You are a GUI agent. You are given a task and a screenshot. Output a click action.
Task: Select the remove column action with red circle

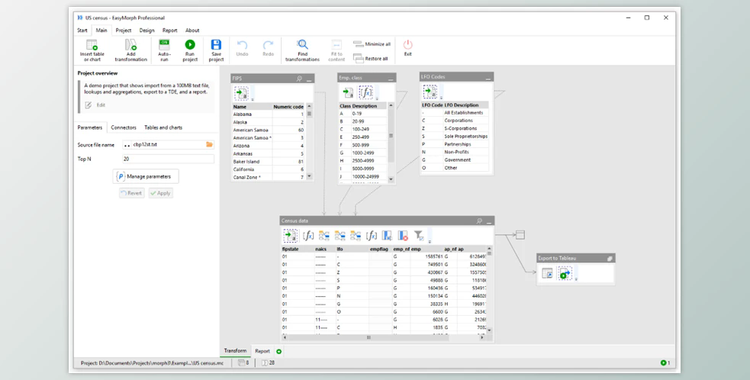coord(403,235)
